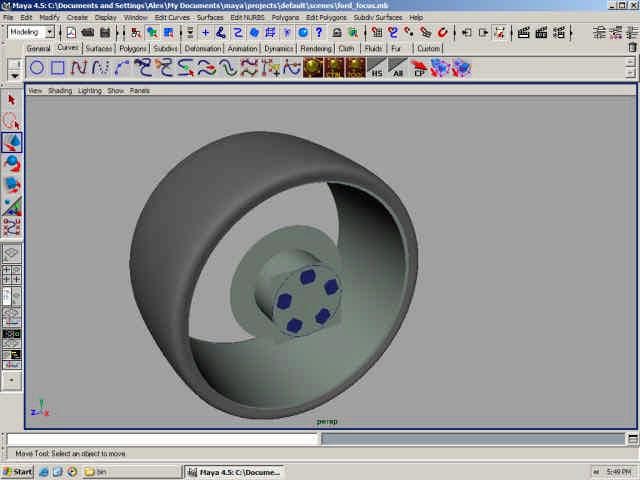Open the Modeling menu set dropdown
Image resolution: width=640 pixels, height=480 pixels.
(30, 32)
